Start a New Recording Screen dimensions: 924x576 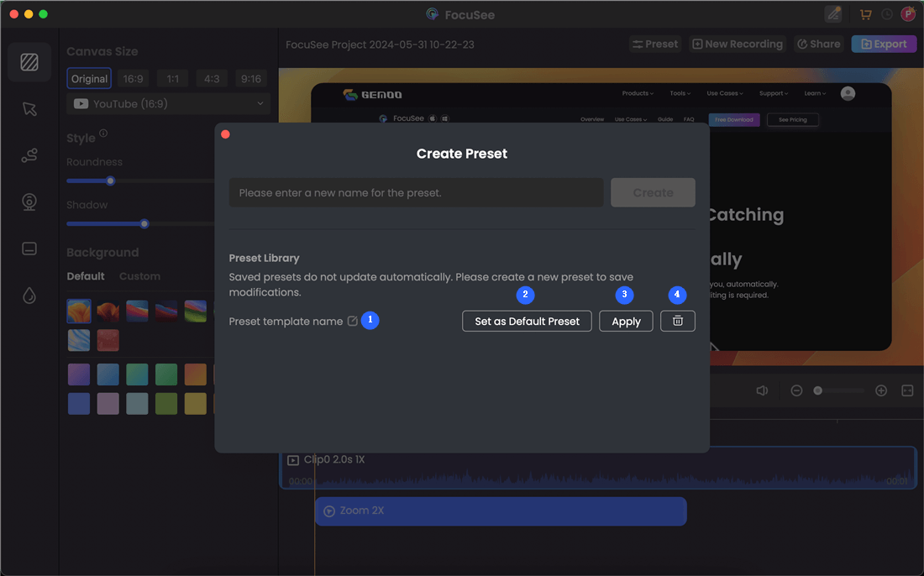[738, 45]
